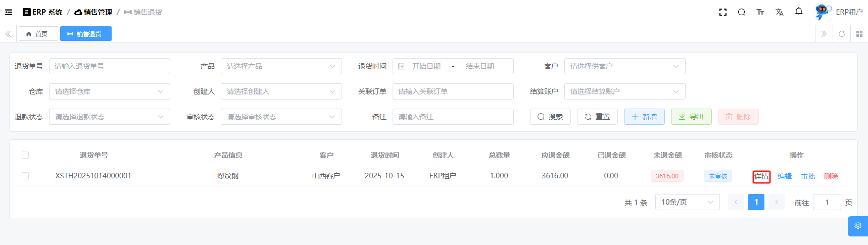Select all rows with header checkbox
The width and height of the screenshot is (868, 245).
click(x=25, y=155)
